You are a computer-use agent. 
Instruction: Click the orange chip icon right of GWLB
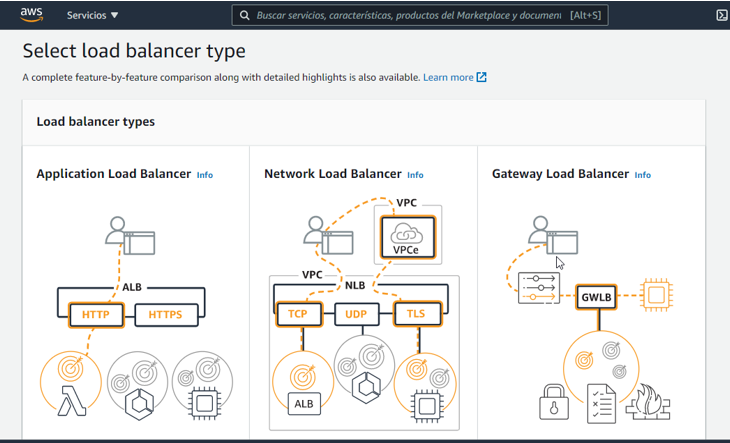(x=656, y=295)
